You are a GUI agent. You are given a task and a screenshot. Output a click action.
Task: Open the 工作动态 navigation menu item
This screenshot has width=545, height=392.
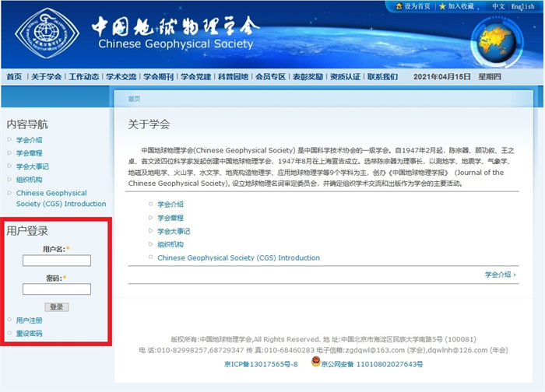click(x=84, y=77)
